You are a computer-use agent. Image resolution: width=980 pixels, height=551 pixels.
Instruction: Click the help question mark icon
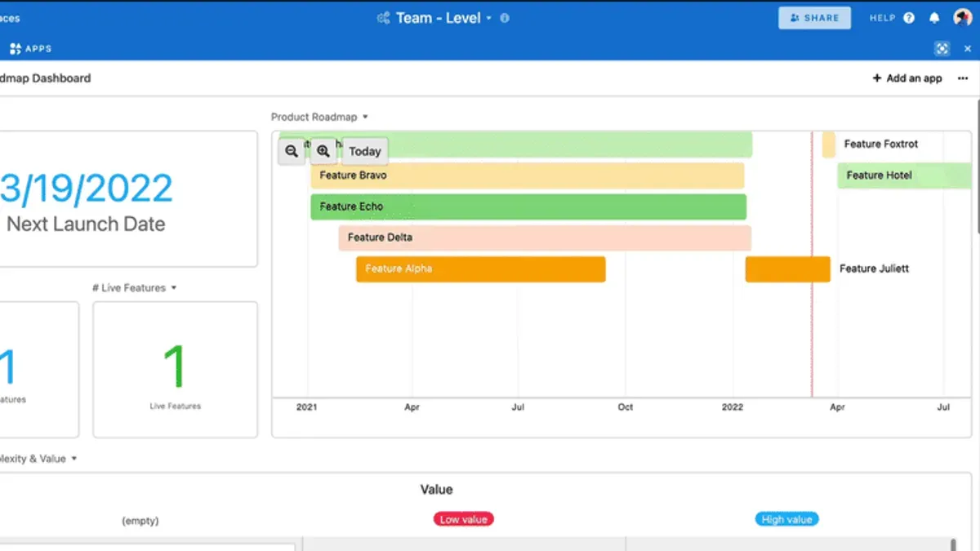click(909, 18)
